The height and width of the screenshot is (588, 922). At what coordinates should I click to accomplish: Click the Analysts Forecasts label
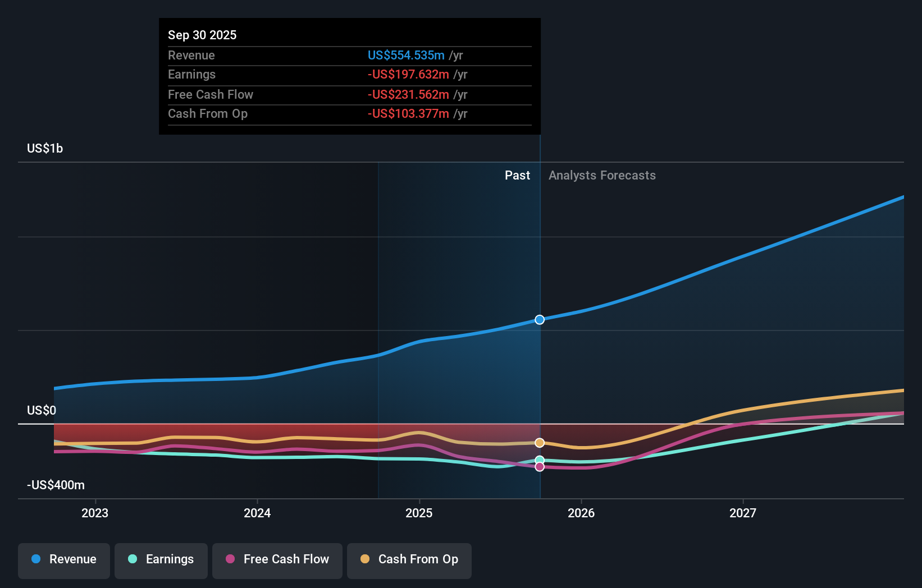coord(601,175)
